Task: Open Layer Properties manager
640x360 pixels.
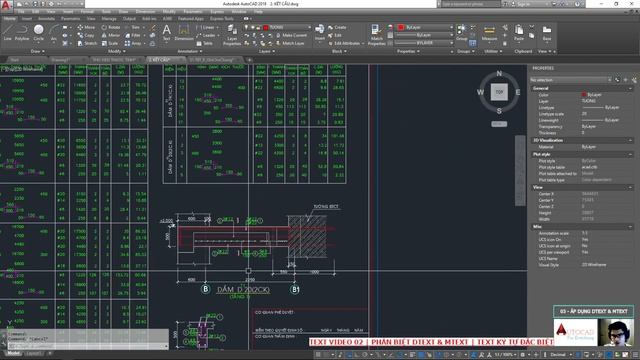Action: point(232,34)
